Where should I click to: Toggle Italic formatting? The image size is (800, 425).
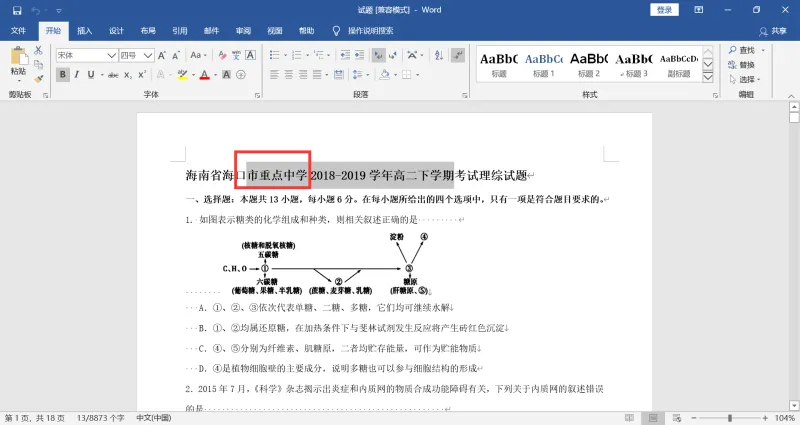pos(77,75)
